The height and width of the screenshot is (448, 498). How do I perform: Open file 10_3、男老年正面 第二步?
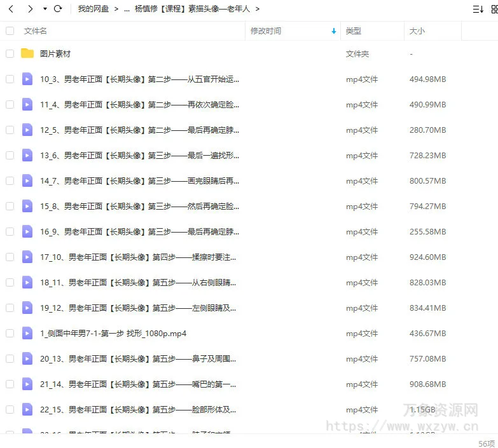tap(139, 79)
